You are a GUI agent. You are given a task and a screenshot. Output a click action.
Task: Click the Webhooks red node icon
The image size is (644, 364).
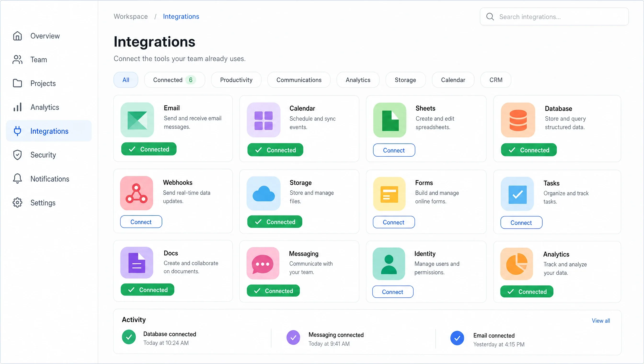click(137, 193)
